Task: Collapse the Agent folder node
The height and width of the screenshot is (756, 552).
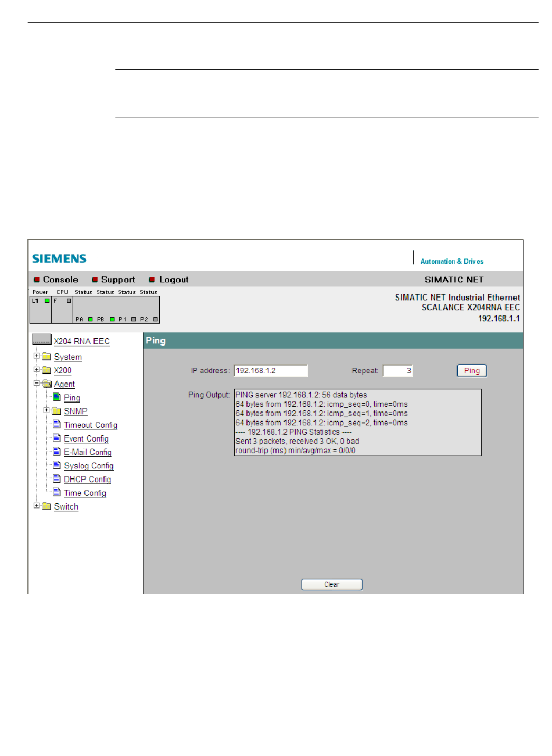Action: click(x=37, y=384)
